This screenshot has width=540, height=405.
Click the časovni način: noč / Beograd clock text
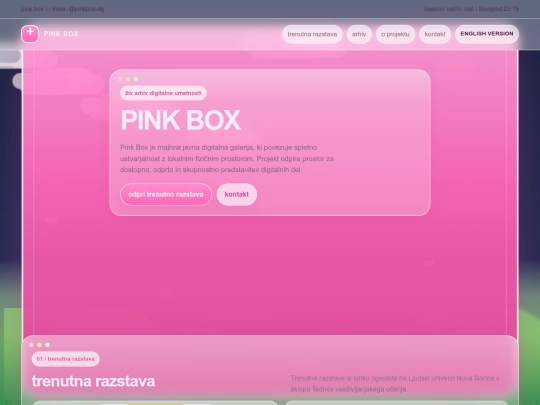(x=471, y=9)
